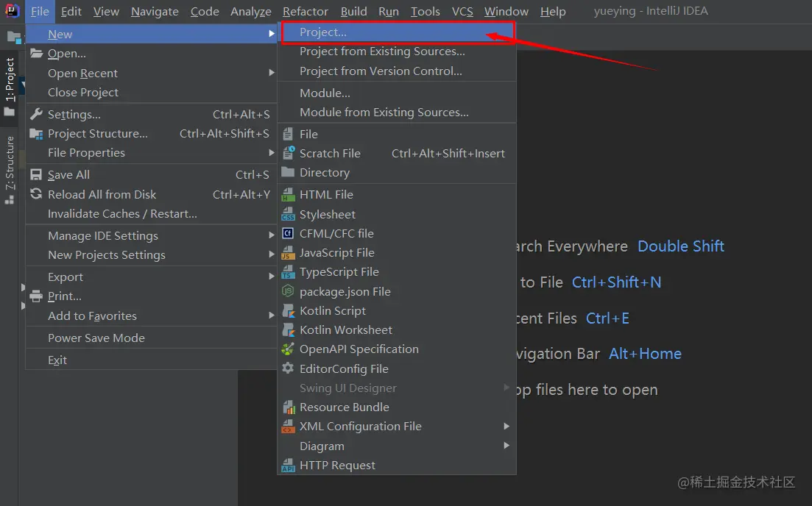The height and width of the screenshot is (506, 812).
Task: Click the OpenAPI Specification icon
Action: click(x=288, y=349)
